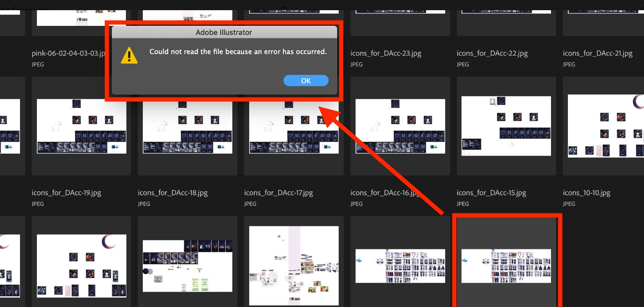Click the pink-06-02-04-03-03.jpg file name

click(69, 53)
